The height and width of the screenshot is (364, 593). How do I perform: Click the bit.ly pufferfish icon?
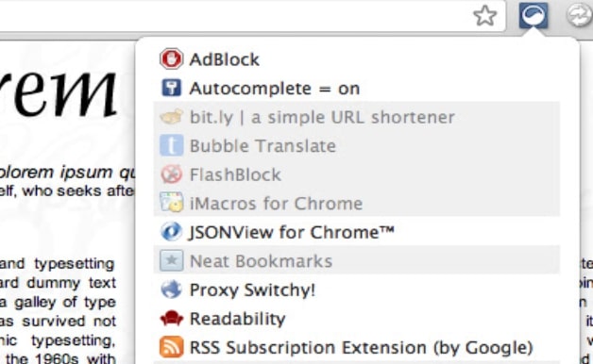[171, 117]
